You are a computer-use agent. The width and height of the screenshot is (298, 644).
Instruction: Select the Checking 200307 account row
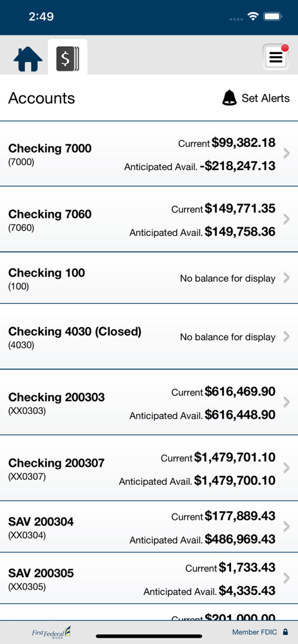[149, 468]
